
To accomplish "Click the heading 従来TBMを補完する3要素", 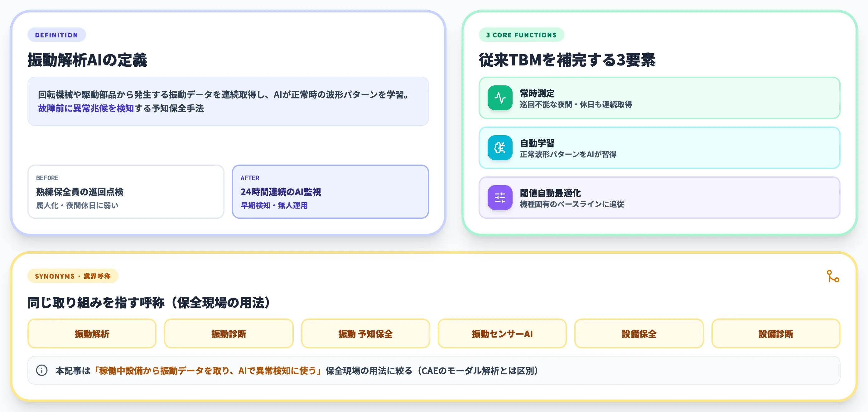I will (x=567, y=60).
